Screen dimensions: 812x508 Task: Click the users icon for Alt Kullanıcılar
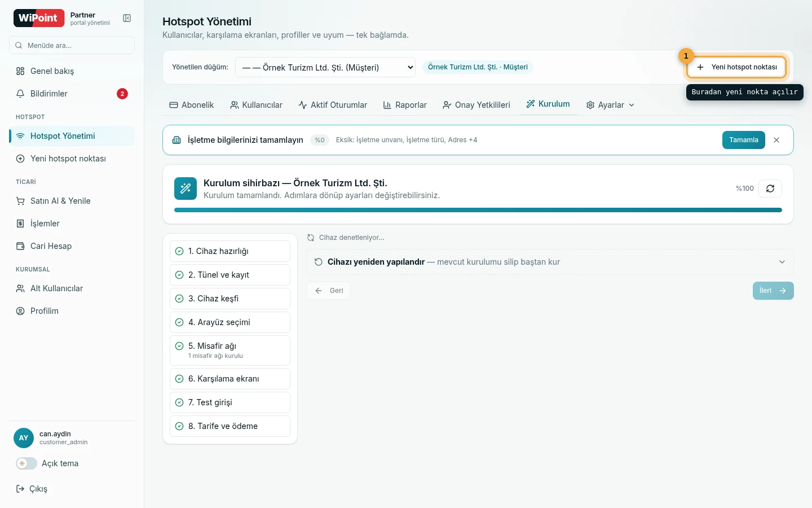click(20, 288)
